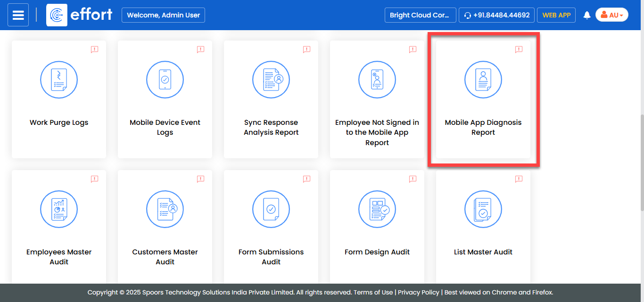644x302 pixels.
Task: Click the vertical page scrollbar
Action: coord(641,141)
